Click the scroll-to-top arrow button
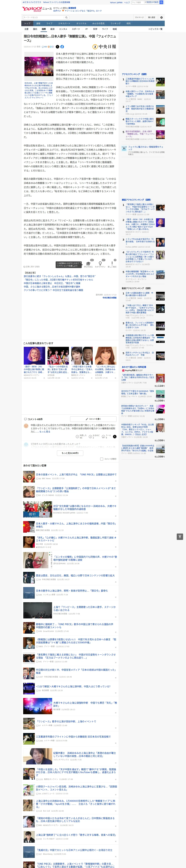 click(180, 536)
